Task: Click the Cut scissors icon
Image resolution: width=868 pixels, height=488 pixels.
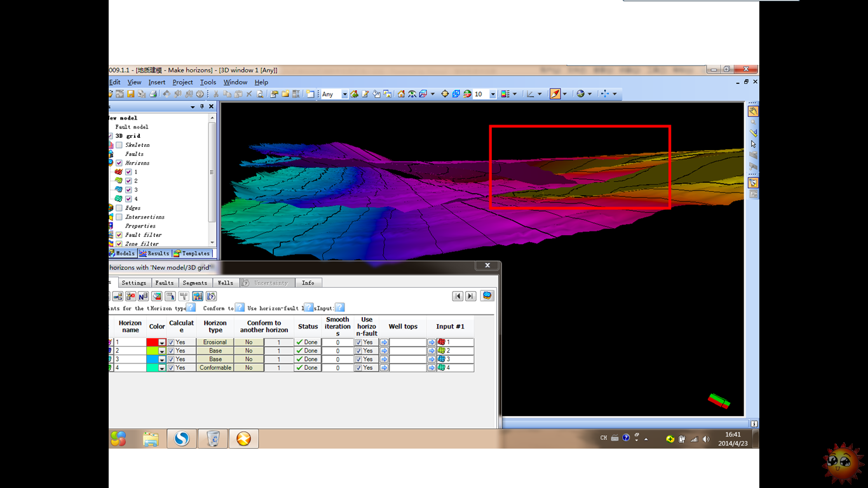Action: [x=216, y=94]
